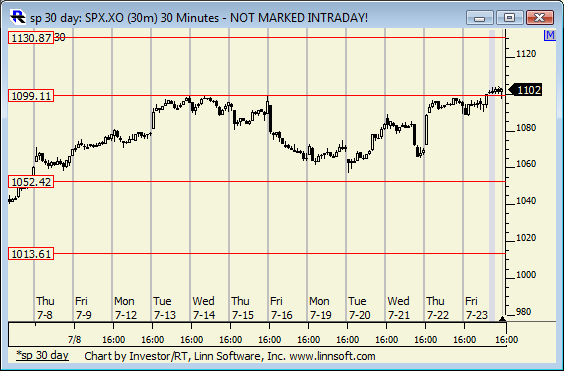Click the Thu 7-22 date label
The height and width of the screenshot is (371, 564).
pyautogui.click(x=437, y=308)
